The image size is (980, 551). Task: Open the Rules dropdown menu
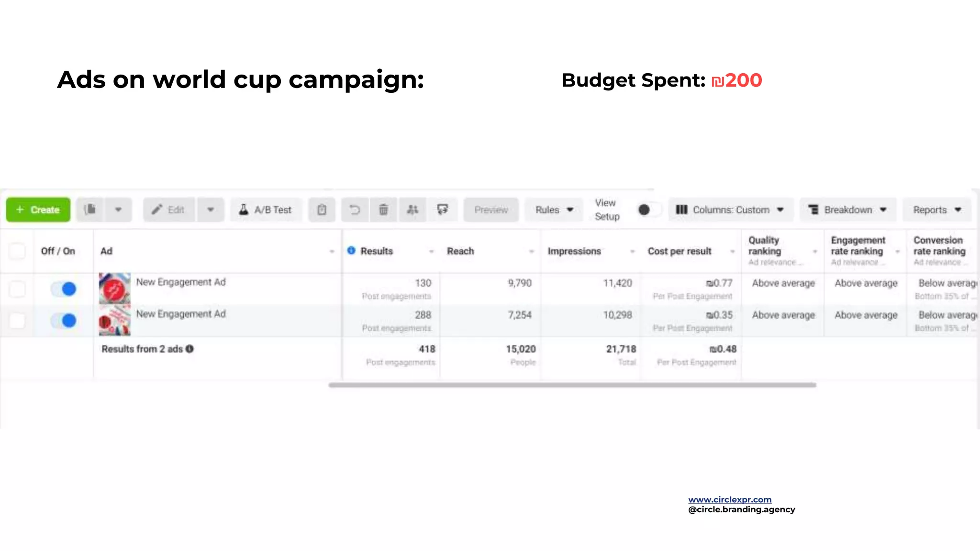[554, 209]
